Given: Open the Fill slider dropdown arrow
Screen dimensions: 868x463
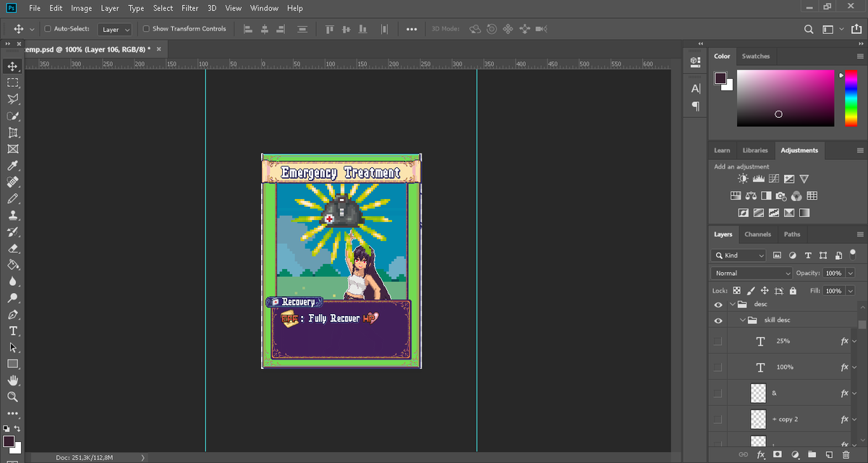Looking at the screenshot, I should click(850, 290).
